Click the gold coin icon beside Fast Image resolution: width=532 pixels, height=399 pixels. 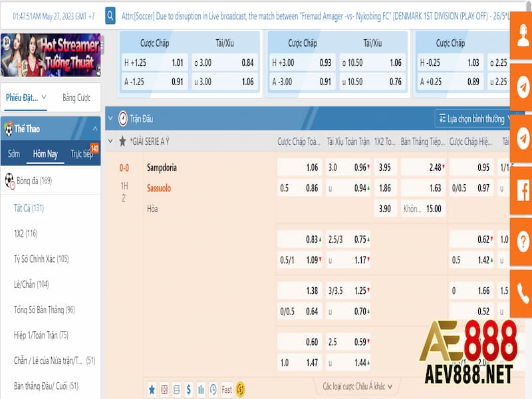tap(241, 389)
